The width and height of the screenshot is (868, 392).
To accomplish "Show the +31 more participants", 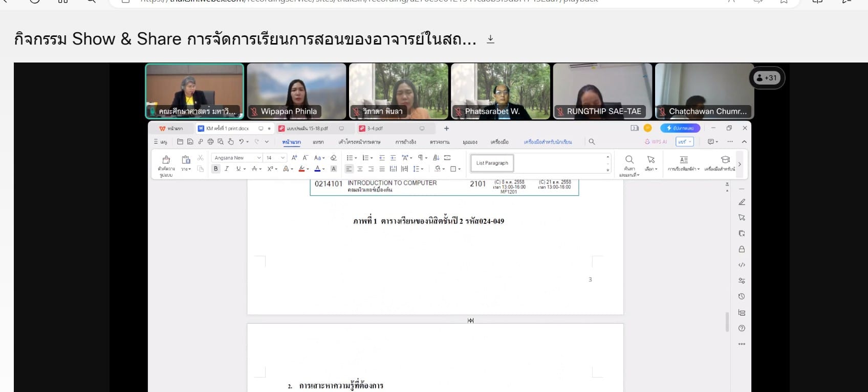I will point(767,78).
